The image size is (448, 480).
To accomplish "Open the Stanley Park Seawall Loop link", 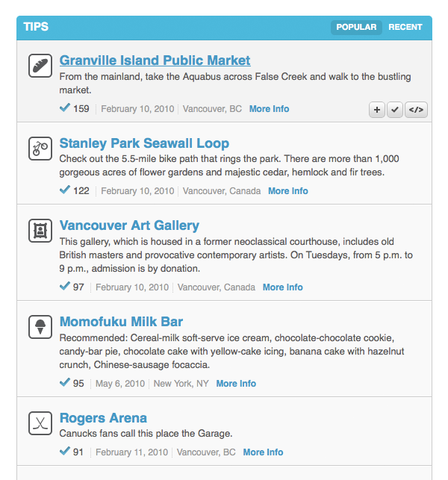I will [144, 143].
